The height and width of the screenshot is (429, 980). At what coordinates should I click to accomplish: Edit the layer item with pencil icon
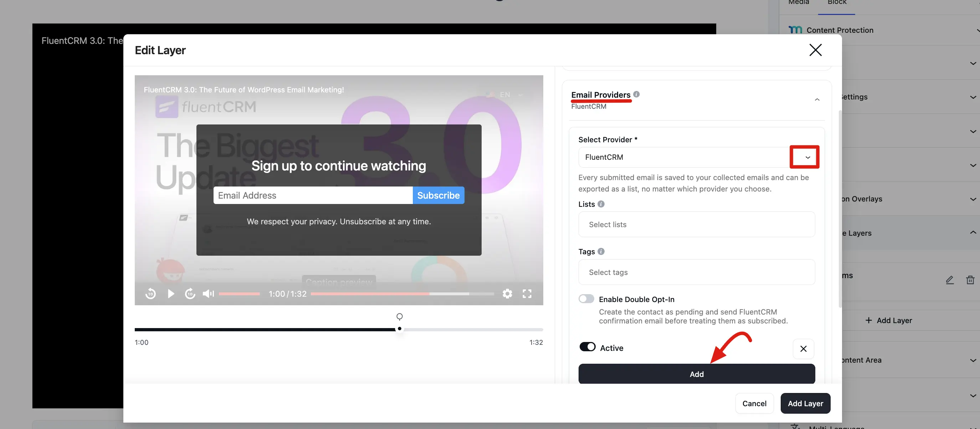pyautogui.click(x=950, y=280)
